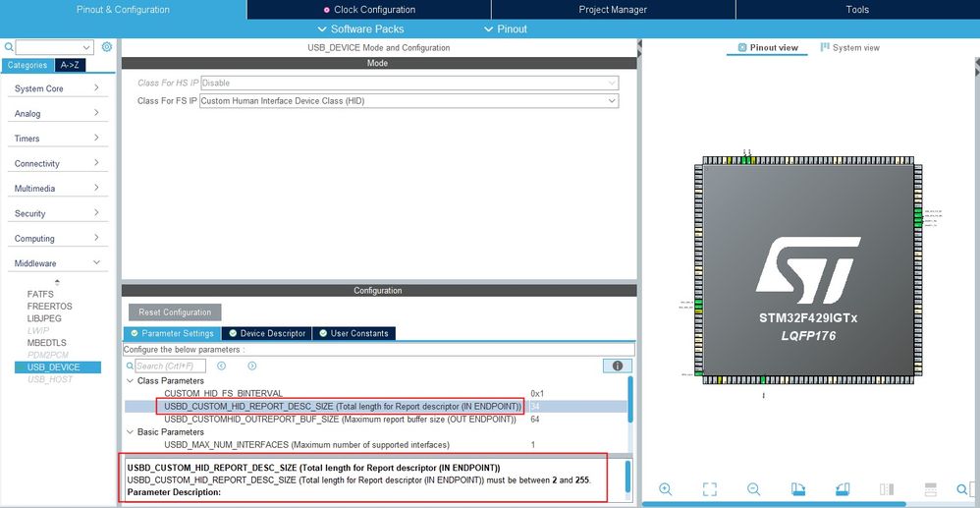Select CUSTOM_HID_FS_BINTERVAL parameter row

(x=375, y=393)
